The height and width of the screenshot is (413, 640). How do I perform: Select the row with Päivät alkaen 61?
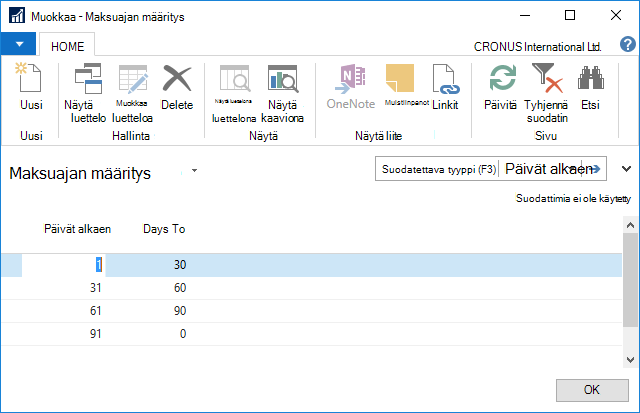tap(311, 311)
